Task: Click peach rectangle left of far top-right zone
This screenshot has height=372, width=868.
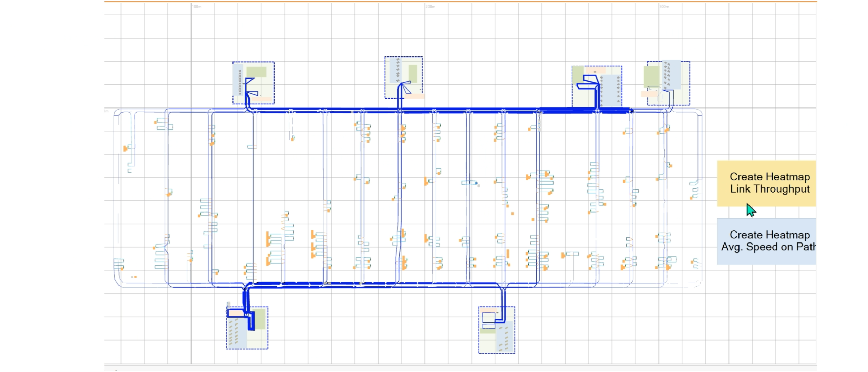Action: (x=649, y=94)
